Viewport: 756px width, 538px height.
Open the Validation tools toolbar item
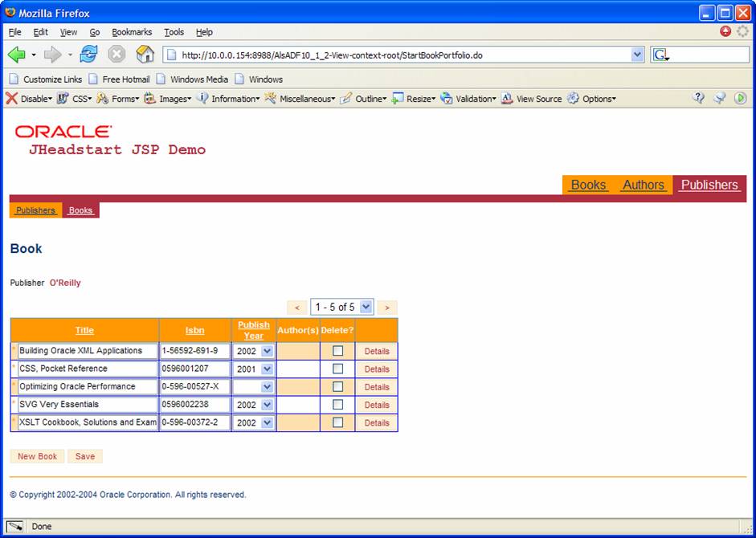tap(473, 99)
